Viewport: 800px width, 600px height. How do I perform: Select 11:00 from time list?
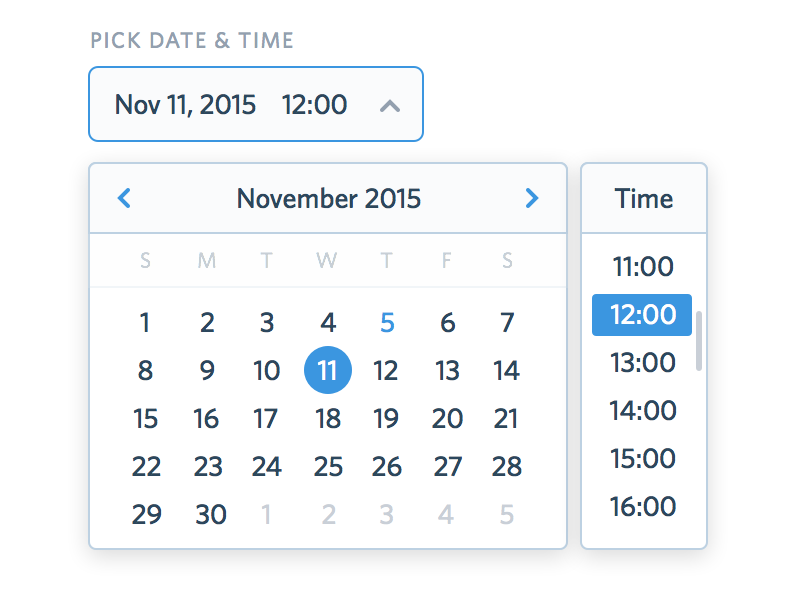[x=643, y=267]
